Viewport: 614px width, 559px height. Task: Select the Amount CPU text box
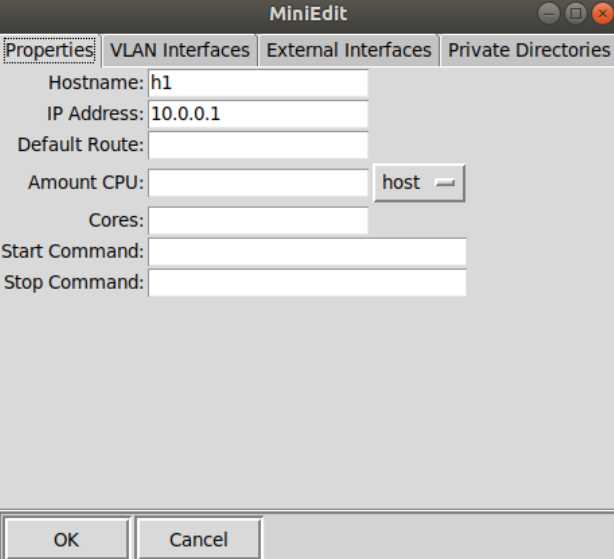tap(258, 183)
